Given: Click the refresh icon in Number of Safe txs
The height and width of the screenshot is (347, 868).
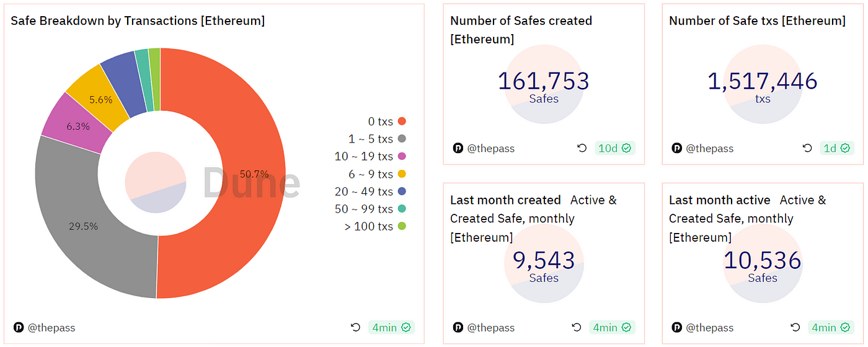Looking at the screenshot, I should pyautogui.click(x=807, y=148).
